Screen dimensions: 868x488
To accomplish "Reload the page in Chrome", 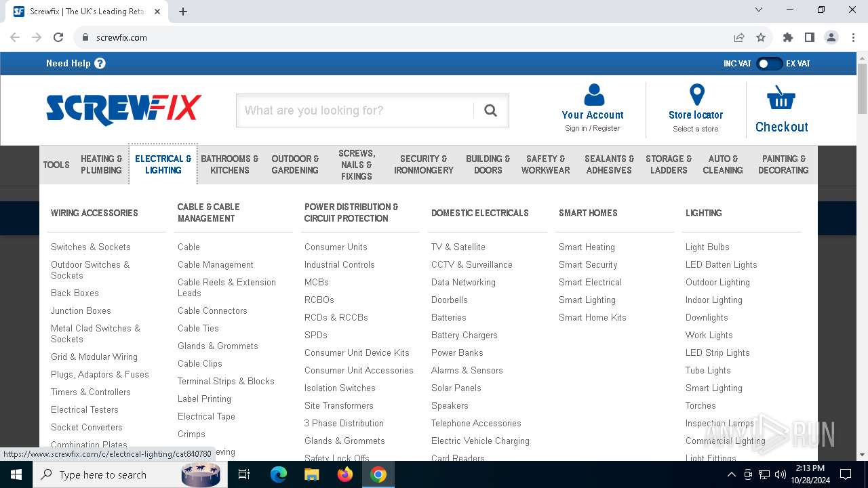I will 58,37.
